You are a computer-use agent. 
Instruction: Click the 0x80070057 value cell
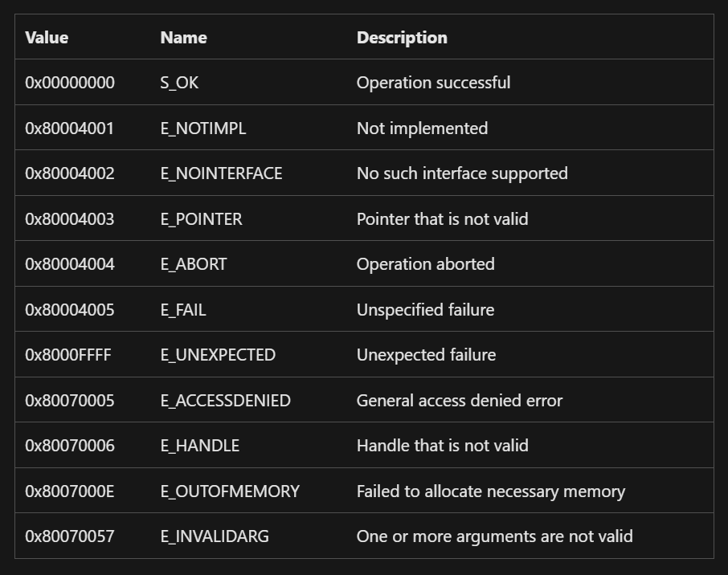point(70,536)
